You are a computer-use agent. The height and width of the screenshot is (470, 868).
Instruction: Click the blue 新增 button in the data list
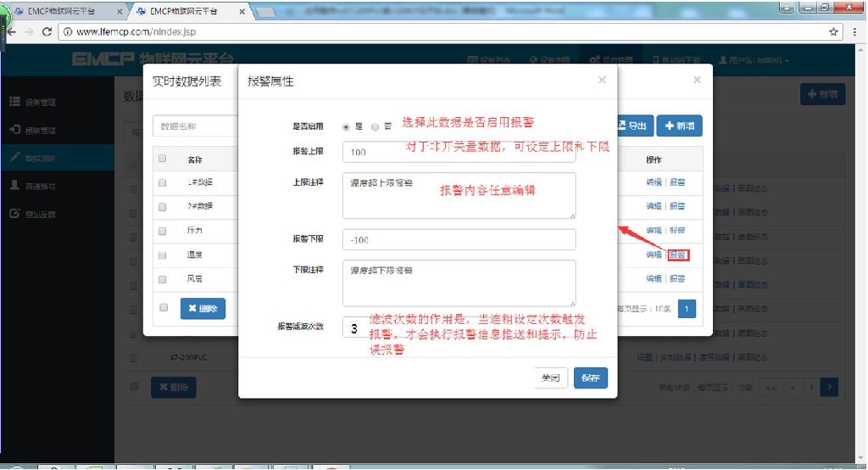[678, 126]
